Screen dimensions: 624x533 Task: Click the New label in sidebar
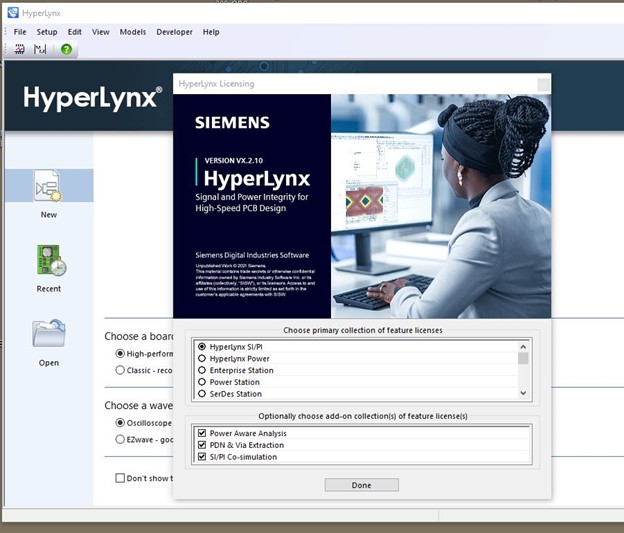(49, 215)
